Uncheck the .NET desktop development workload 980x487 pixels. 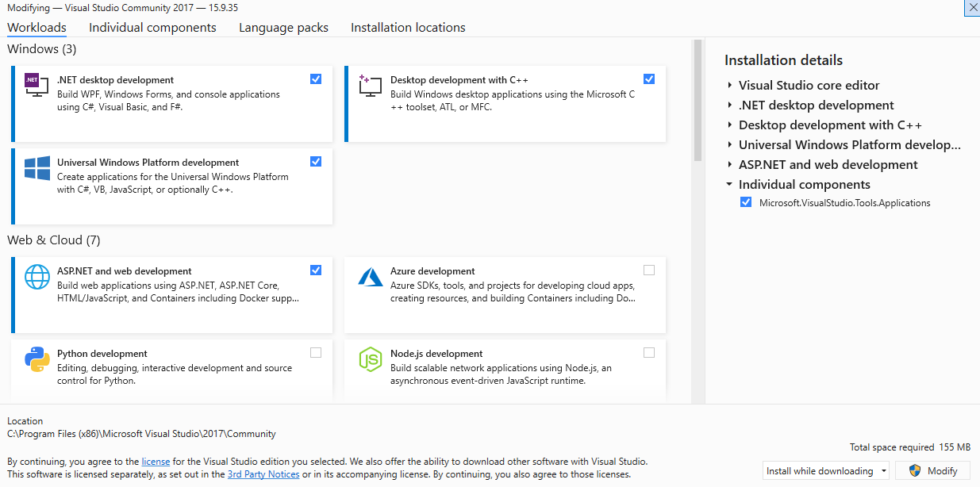pyautogui.click(x=316, y=79)
